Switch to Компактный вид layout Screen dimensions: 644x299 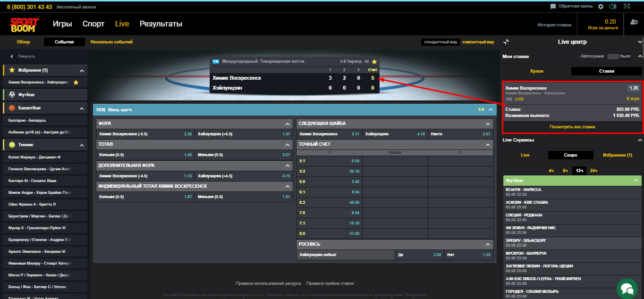478,42
